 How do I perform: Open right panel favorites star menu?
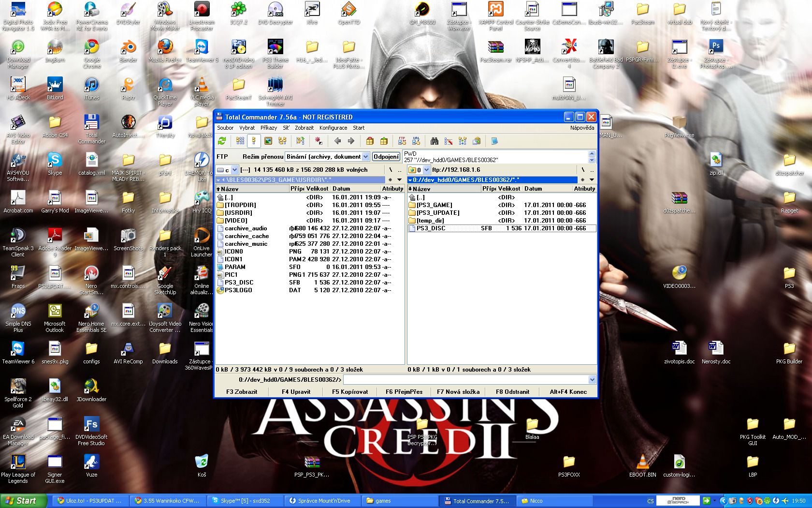pyautogui.click(x=582, y=180)
